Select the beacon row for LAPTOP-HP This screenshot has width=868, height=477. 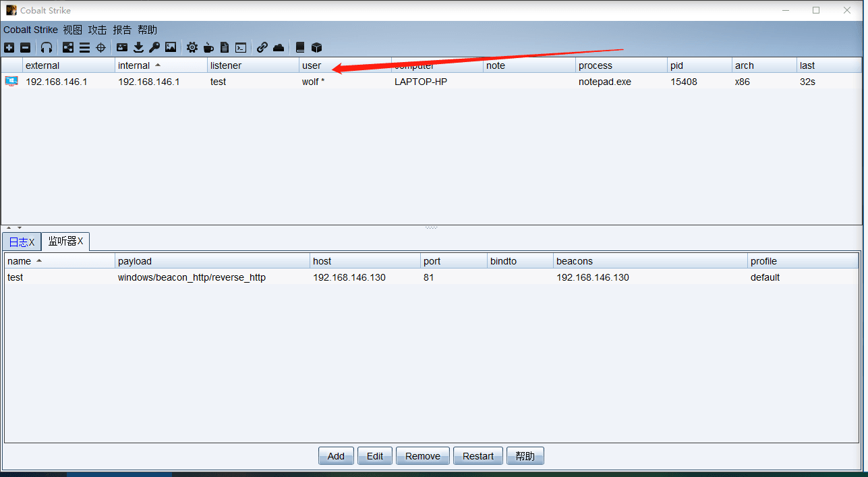tap(432, 82)
